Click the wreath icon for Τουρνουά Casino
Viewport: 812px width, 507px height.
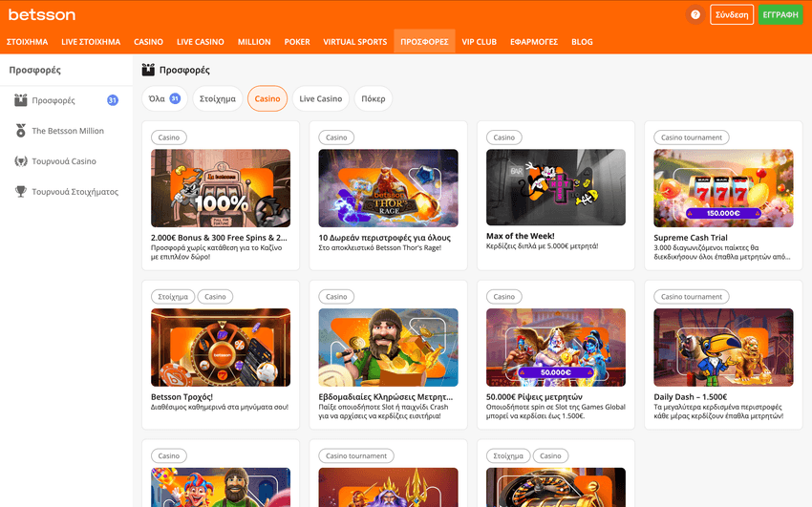click(21, 161)
